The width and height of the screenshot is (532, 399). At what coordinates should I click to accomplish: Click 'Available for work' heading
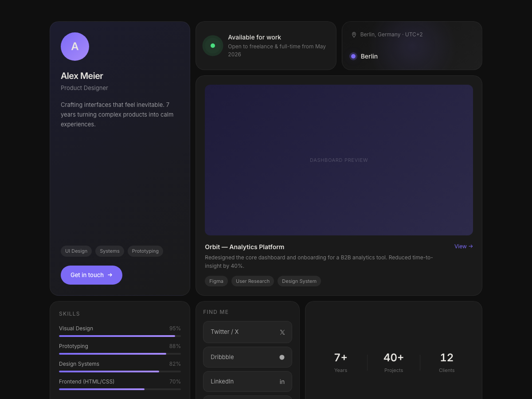[254, 37]
